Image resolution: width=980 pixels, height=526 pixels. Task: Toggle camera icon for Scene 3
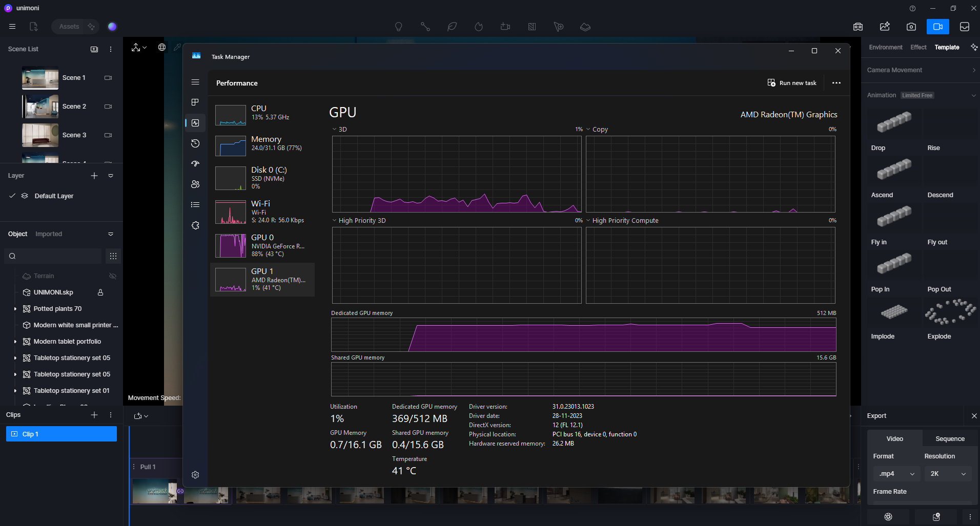coord(108,135)
